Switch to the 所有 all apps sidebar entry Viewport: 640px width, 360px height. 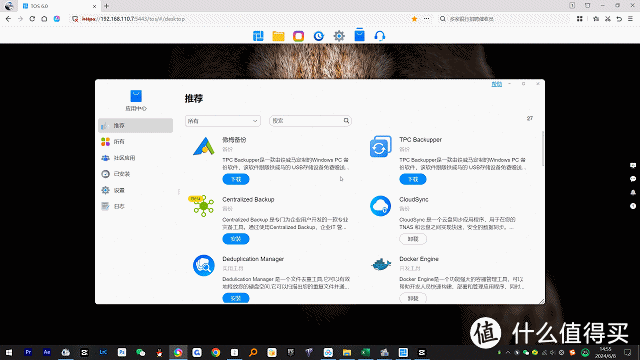(136, 142)
